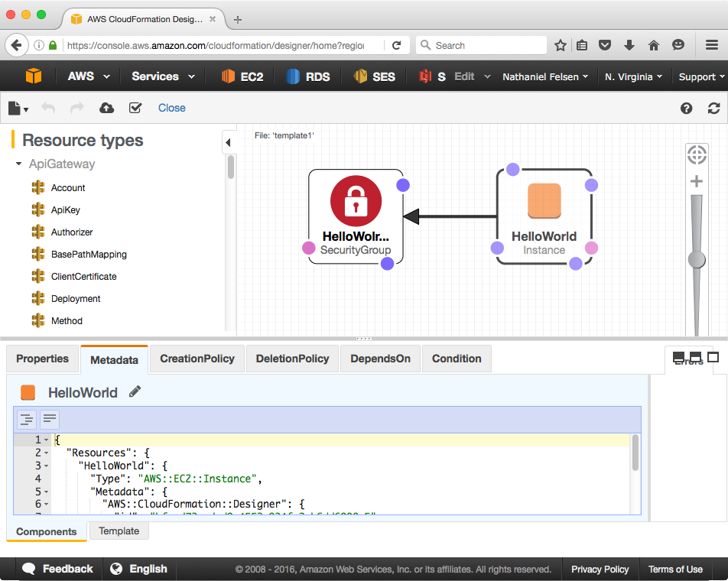Image resolution: width=728 pixels, height=581 pixels.
Task: Open the SES shortcut
Action: point(374,76)
